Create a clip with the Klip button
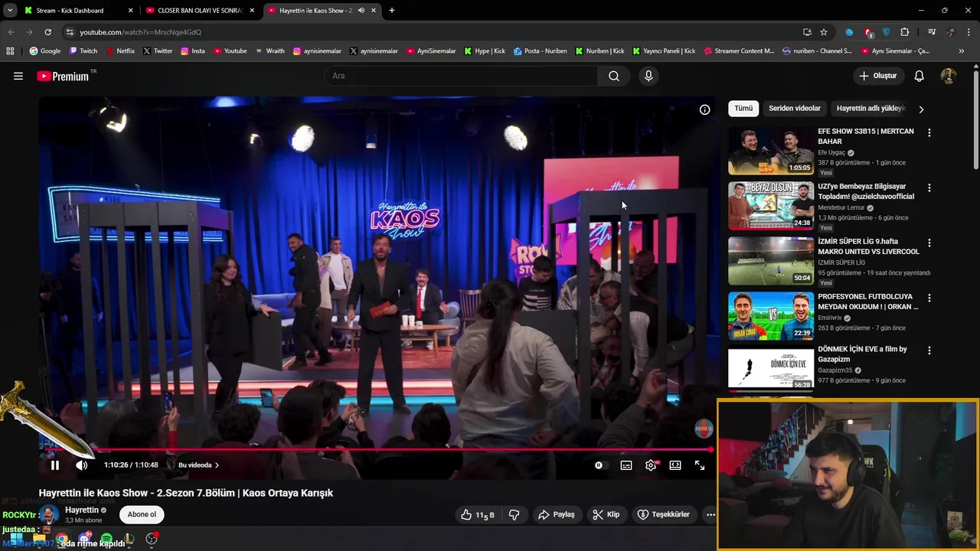980x551 pixels. click(x=606, y=514)
